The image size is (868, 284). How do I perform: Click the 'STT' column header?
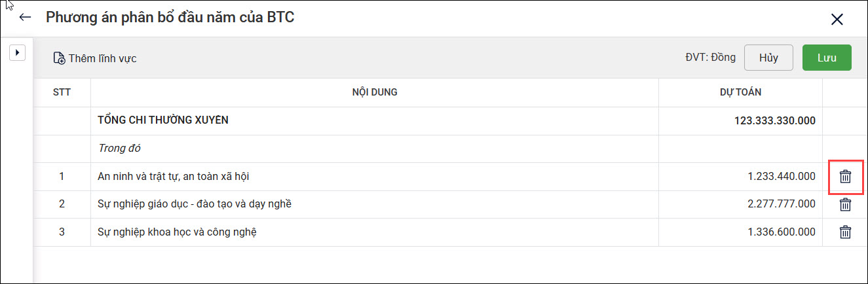point(62,92)
